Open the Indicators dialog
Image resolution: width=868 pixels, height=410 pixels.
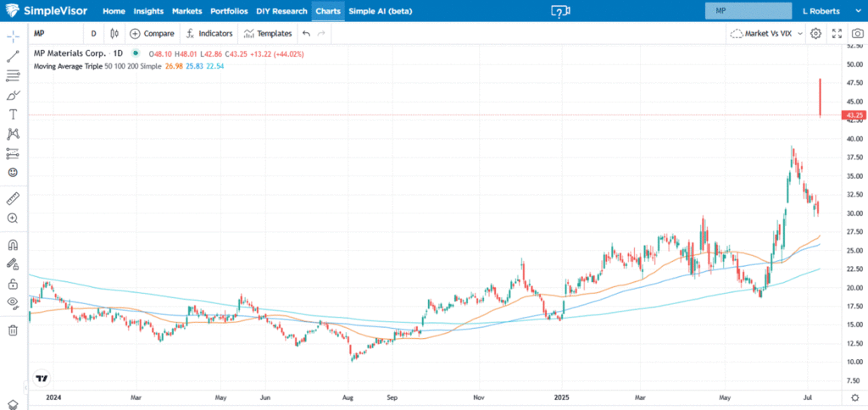click(x=209, y=34)
